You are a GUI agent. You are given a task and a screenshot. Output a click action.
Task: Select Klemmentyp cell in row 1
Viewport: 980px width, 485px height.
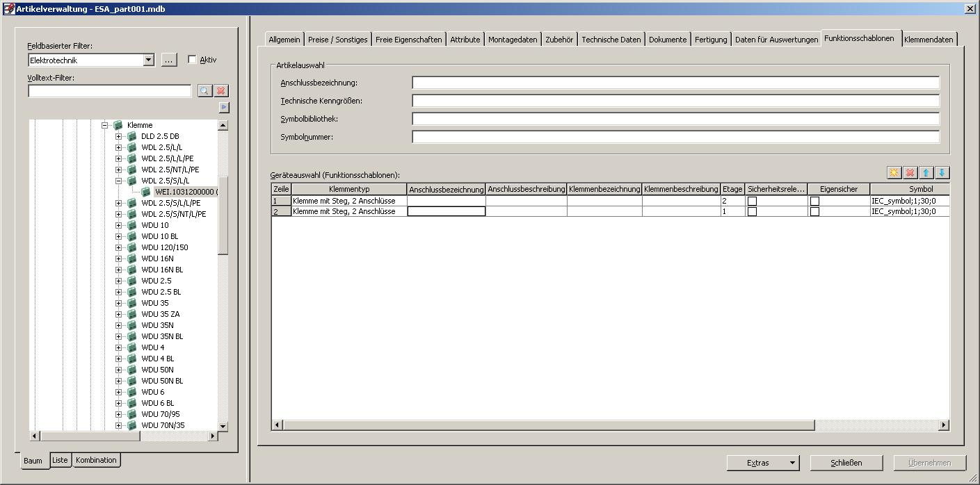[x=349, y=201]
